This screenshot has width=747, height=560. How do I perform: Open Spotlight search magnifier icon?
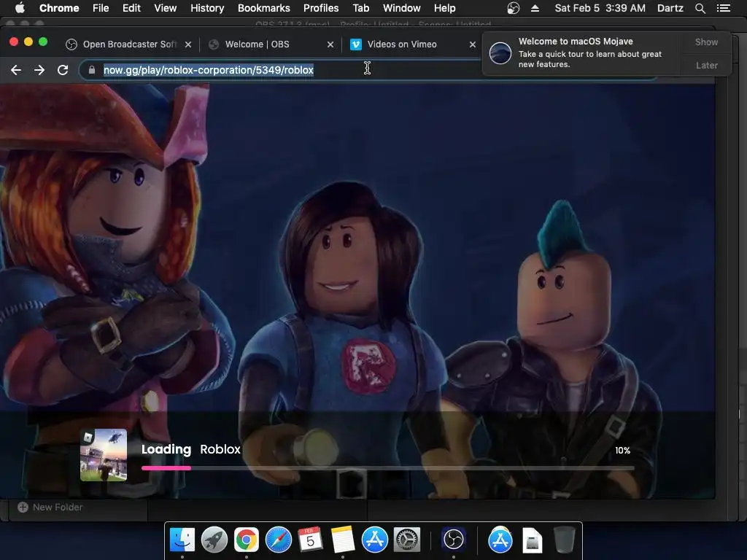click(700, 8)
